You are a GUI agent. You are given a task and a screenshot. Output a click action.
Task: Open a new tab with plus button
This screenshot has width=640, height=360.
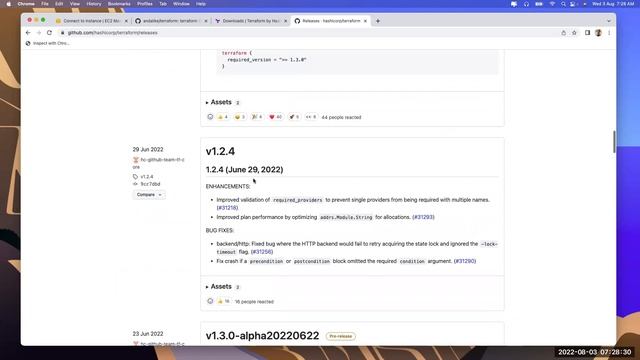click(378, 21)
